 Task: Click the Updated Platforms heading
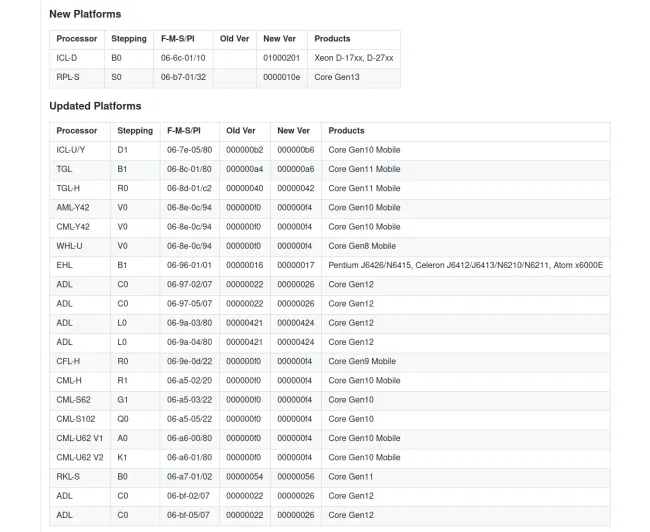[95, 106]
